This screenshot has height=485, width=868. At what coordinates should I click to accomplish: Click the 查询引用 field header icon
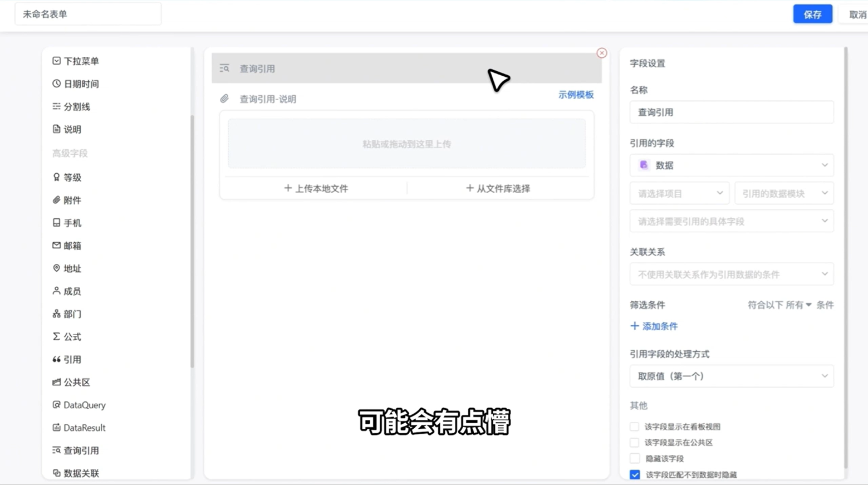[224, 68]
